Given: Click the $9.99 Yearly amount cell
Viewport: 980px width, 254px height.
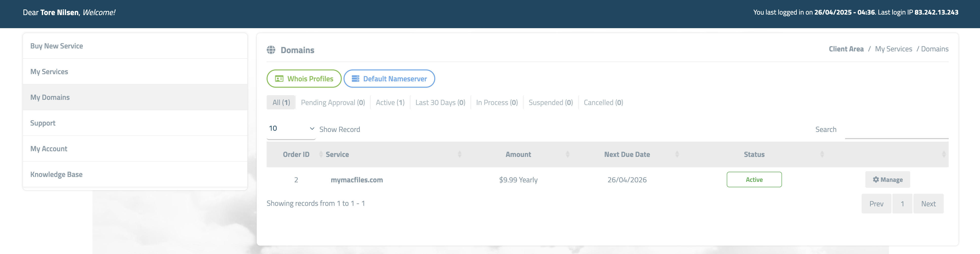Looking at the screenshot, I should 518,180.
